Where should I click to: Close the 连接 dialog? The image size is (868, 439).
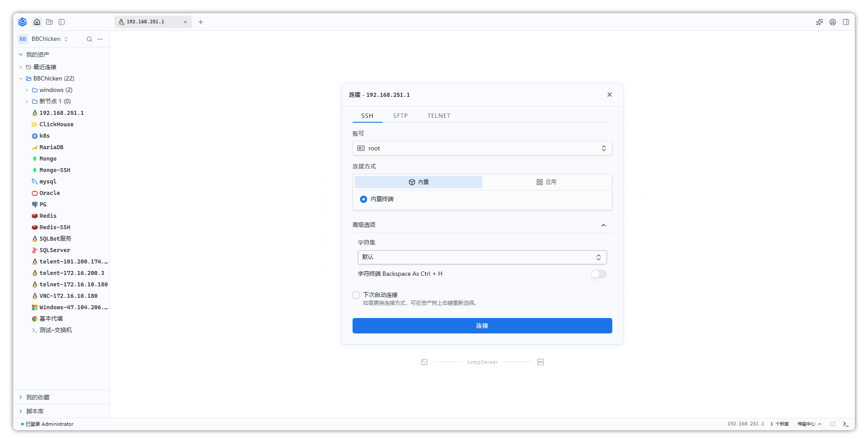click(610, 95)
